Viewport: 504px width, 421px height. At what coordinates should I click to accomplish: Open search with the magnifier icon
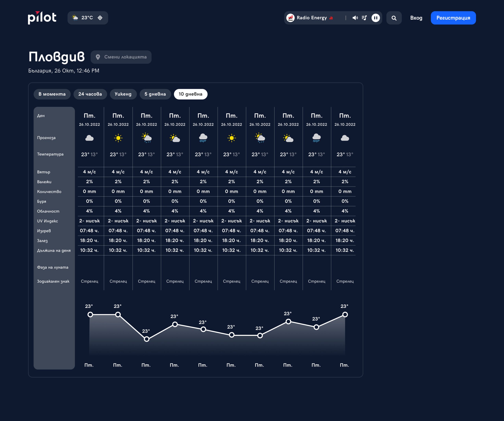pyautogui.click(x=394, y=18)
